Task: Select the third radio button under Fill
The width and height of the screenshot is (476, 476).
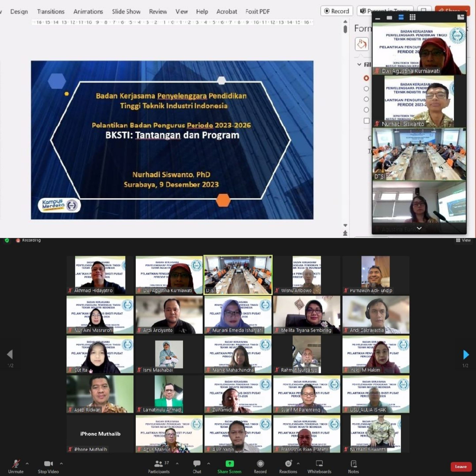Action: pyautogui.click(x=366, y=99)
